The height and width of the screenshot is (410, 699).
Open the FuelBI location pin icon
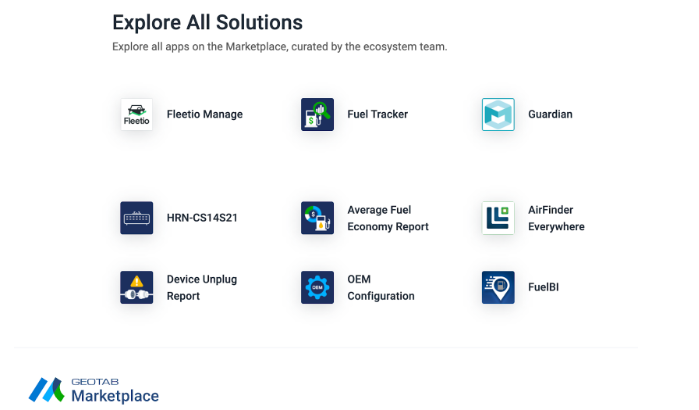[498, 287]
